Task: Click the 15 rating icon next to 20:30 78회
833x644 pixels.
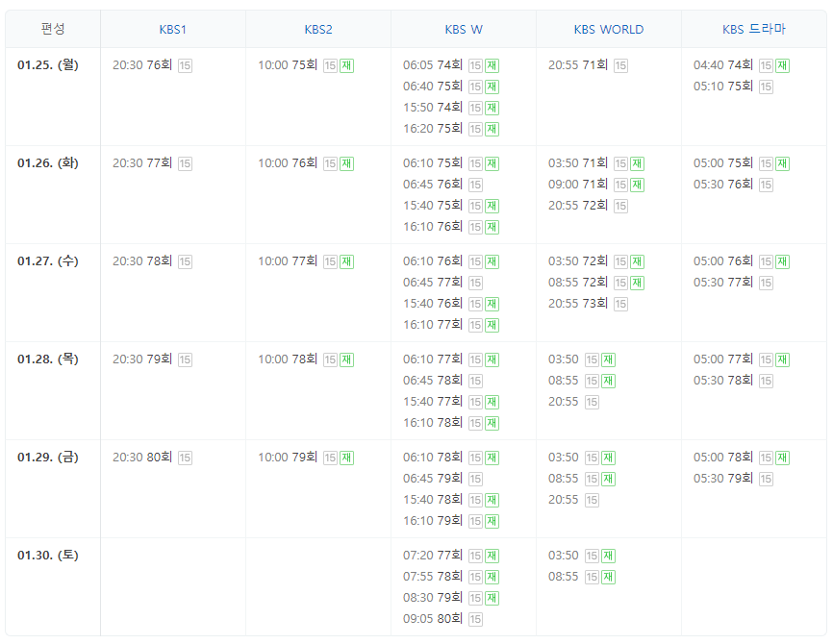Action: tap(185, 262)
